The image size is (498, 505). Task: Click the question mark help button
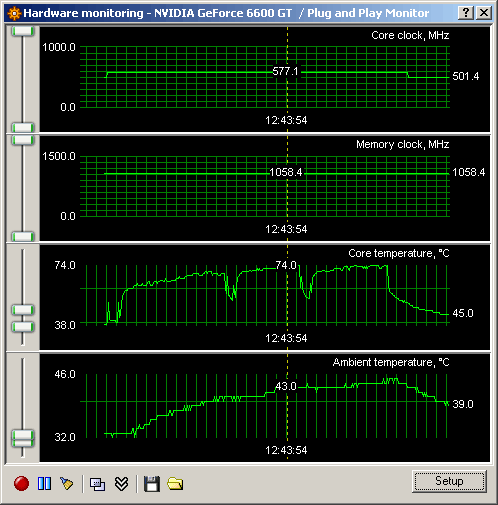click(466, 13)
